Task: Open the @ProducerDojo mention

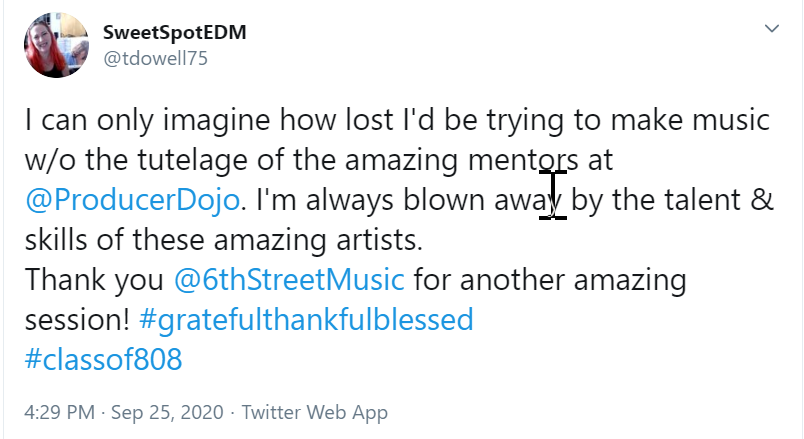Action: (133, 199)
